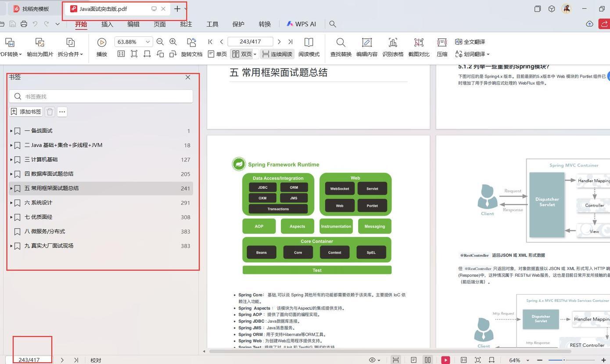Screen dimensions: 610x364
Task: Toggle status bar single page view icon
Action: tap(413, 360)
